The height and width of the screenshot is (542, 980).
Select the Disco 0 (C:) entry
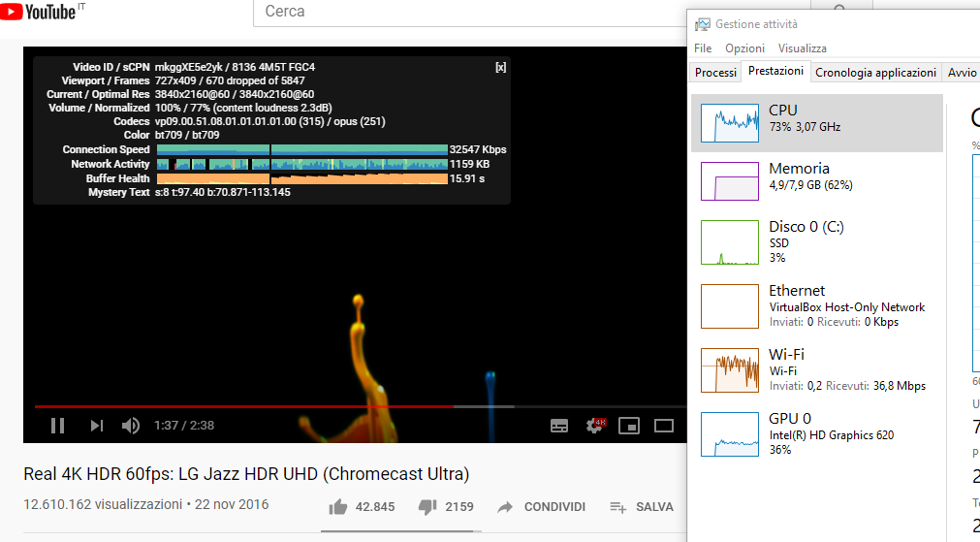pos(817,242)
